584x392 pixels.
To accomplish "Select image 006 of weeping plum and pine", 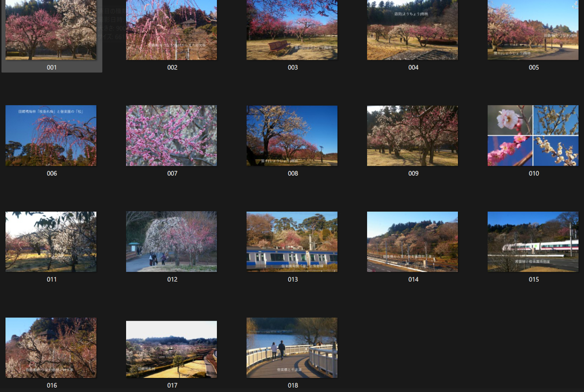I will coord(51,136).
